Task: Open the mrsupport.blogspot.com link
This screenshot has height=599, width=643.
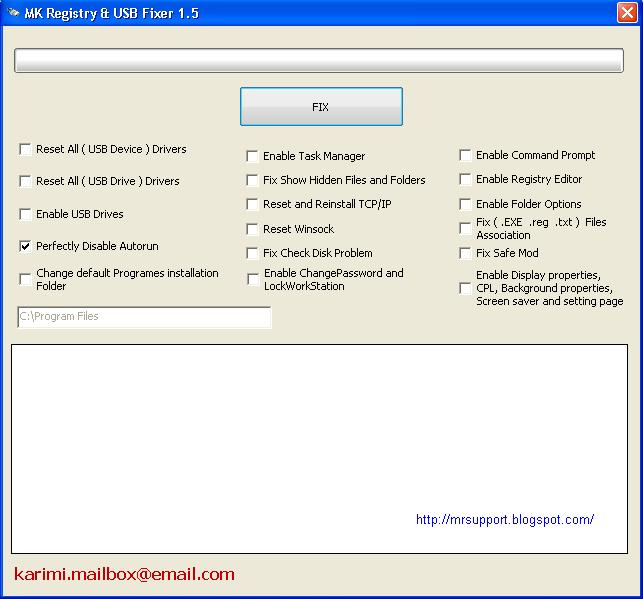Action: 505,520
